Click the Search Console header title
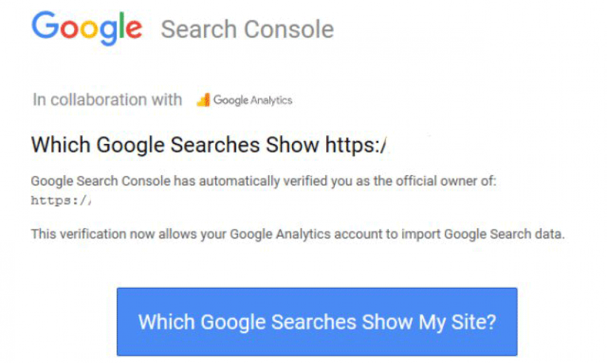 (247, 30)
